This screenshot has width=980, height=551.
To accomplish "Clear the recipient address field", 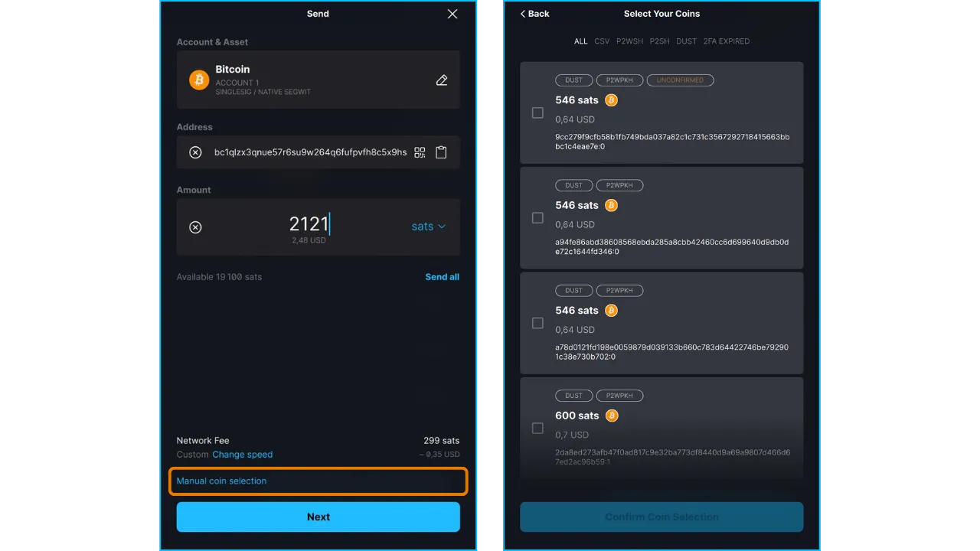I will [x=195, y=152].
